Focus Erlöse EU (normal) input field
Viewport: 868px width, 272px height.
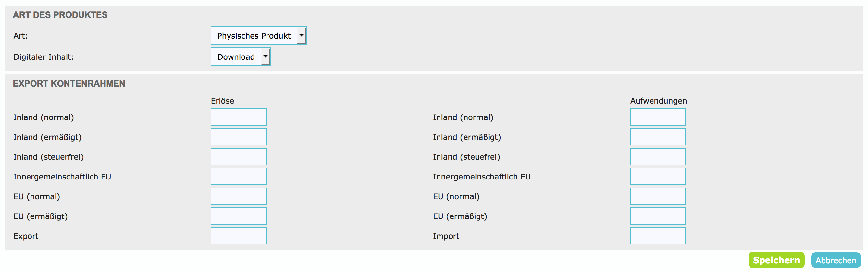[x=238, y=196]
